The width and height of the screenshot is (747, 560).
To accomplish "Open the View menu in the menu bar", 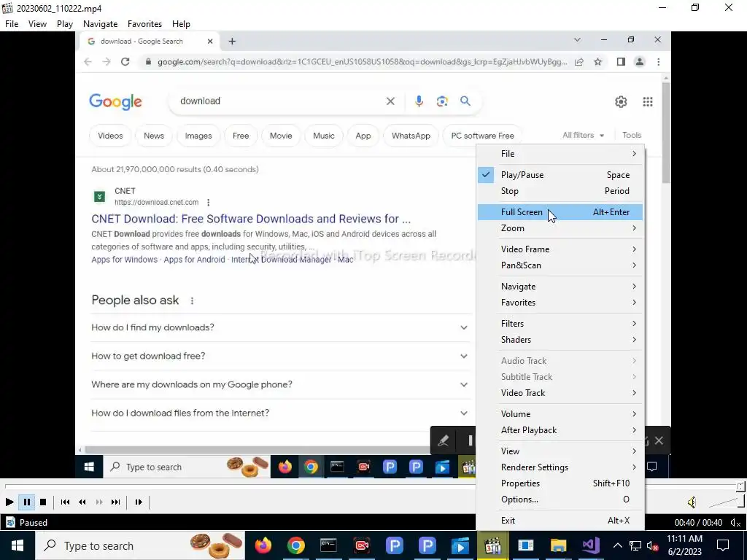I will point(37,24).
